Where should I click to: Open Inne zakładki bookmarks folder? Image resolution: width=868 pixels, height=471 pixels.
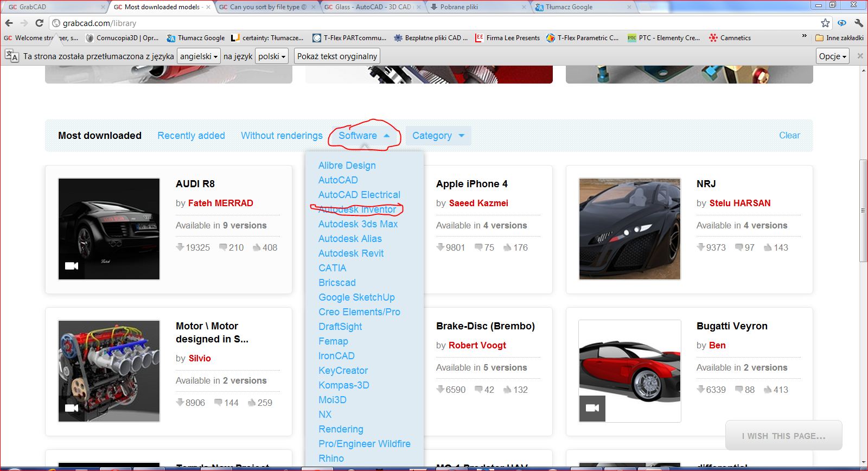click(x=839, y=38)
